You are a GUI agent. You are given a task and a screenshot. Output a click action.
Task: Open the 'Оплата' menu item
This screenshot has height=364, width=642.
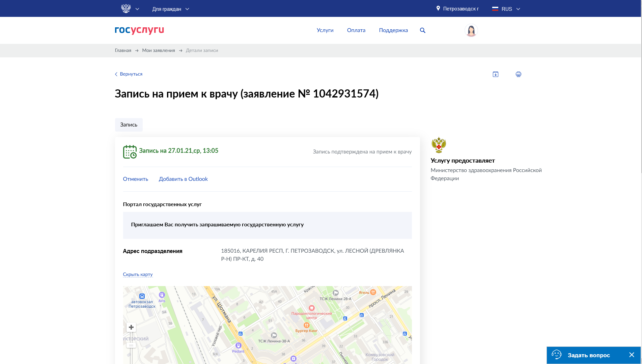click(x=356, y=30)
